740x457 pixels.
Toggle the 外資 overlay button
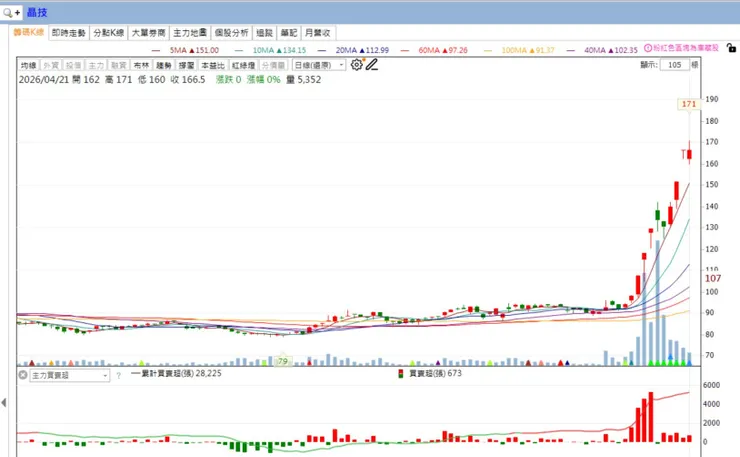(51, 65)
